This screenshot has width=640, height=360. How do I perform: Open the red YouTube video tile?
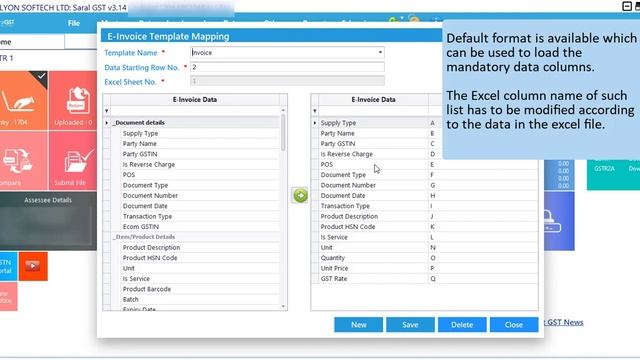point(33,267)
